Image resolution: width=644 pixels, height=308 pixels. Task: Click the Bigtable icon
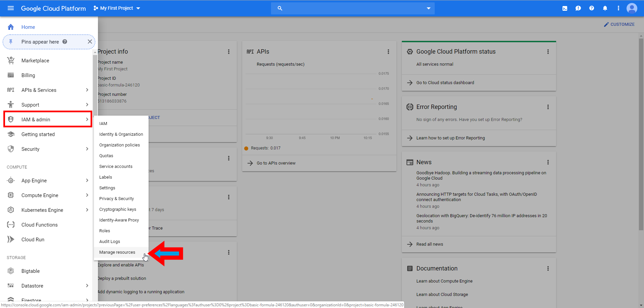(x=11, y=271)
